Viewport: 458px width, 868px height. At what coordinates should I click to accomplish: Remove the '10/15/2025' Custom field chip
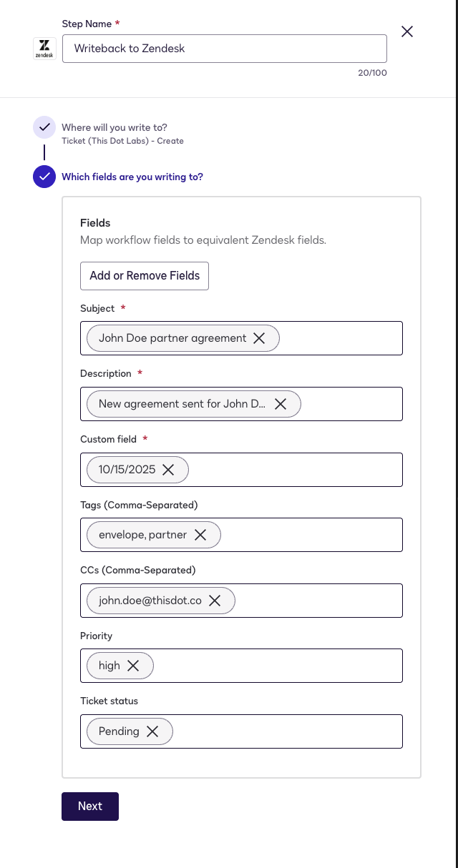pos(168,470)
